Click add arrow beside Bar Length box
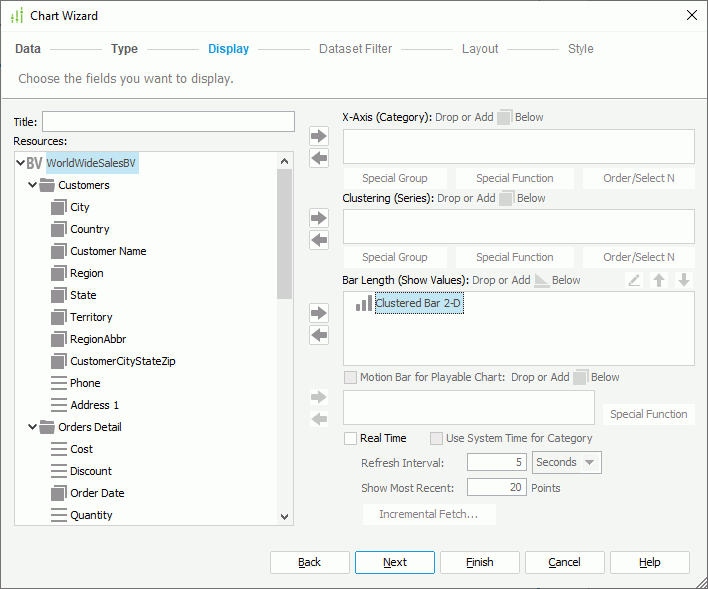Screen dimensions: 708x589 coord(319,313)
